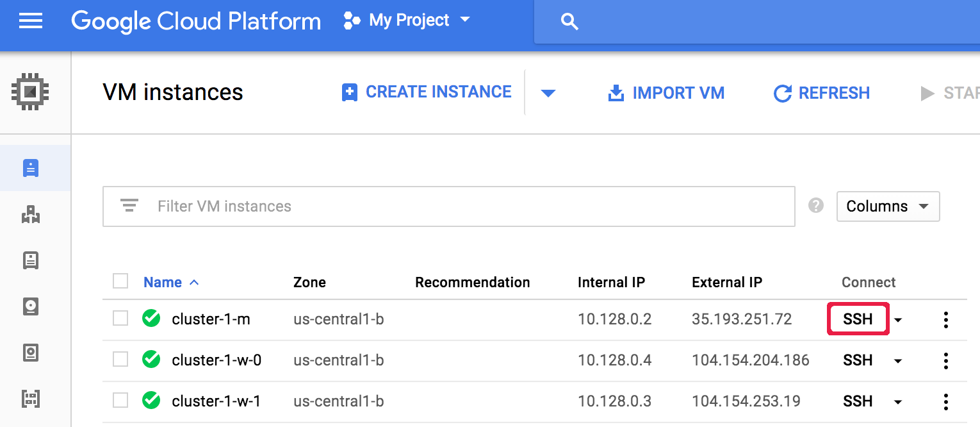This screenshot has width=980, height=427.
Task: Expand the Columns dropdown
Action: pos(888,206)
